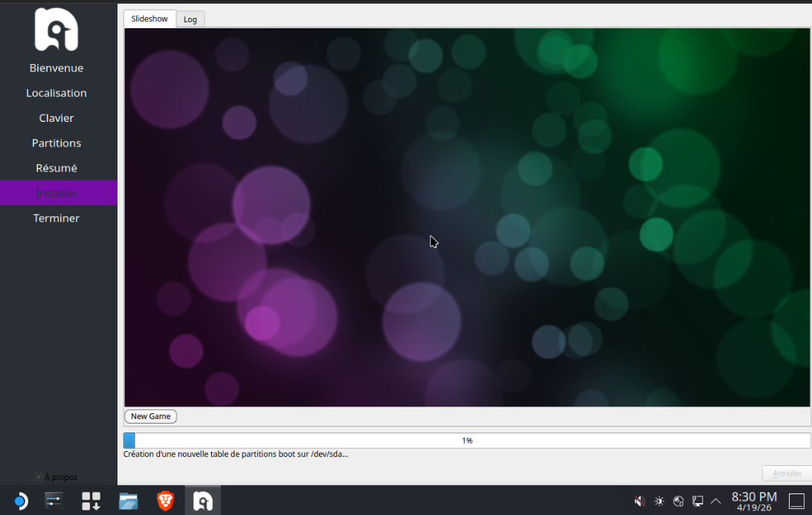Open the file manager taskbar icon
Image resolution: width=812 pixels, height=515 pixels.
click(129, 501)
